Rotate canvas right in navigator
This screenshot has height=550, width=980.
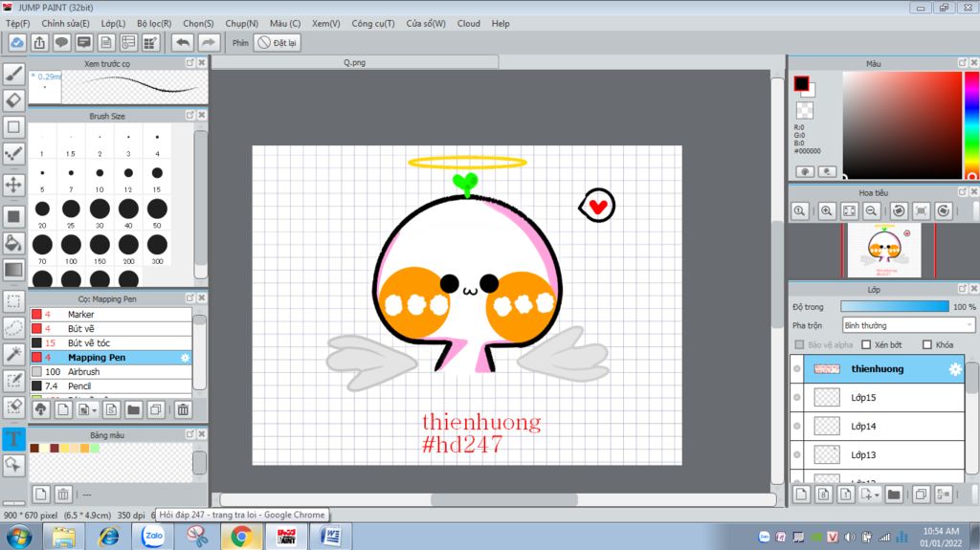click(x=943, y=211)
